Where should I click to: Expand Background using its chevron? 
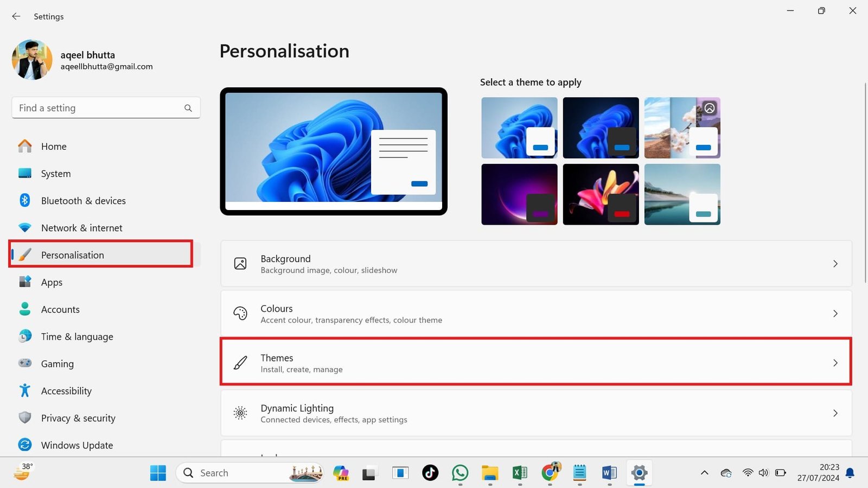[835, 264]
